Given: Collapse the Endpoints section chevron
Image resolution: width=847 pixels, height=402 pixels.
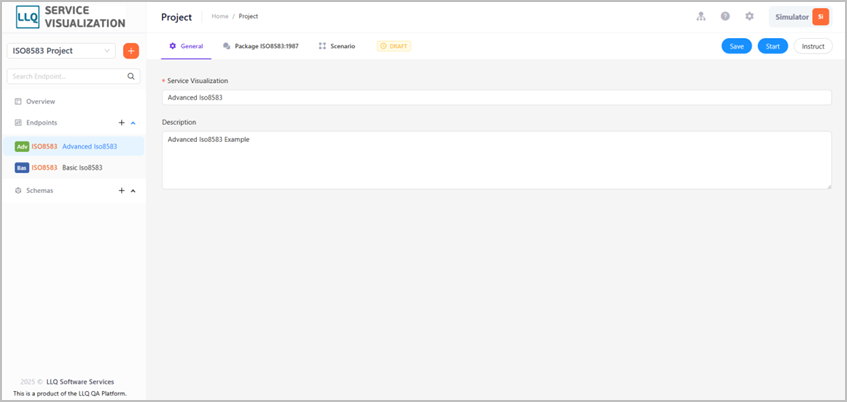Looking at the screenshot, I should [x=133, y=123].
